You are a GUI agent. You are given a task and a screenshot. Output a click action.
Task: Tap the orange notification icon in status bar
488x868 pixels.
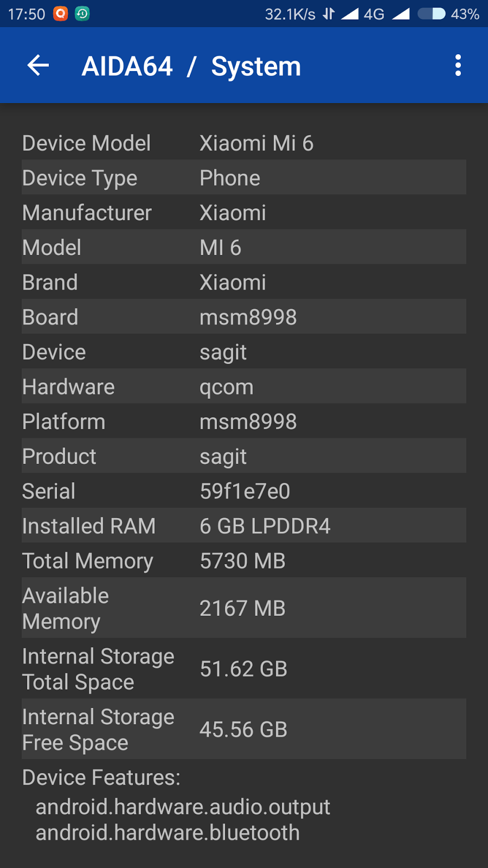[61, 14]
